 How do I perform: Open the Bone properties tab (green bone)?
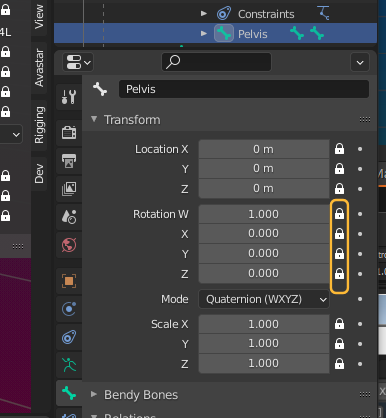point(69,393)
